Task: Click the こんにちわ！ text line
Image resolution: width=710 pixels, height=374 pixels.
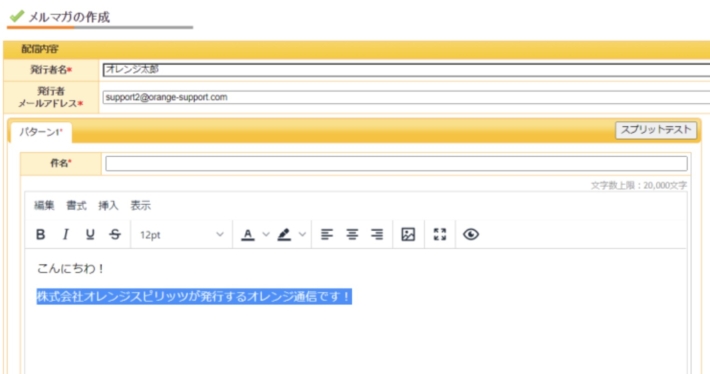Action: click(71, 269)
